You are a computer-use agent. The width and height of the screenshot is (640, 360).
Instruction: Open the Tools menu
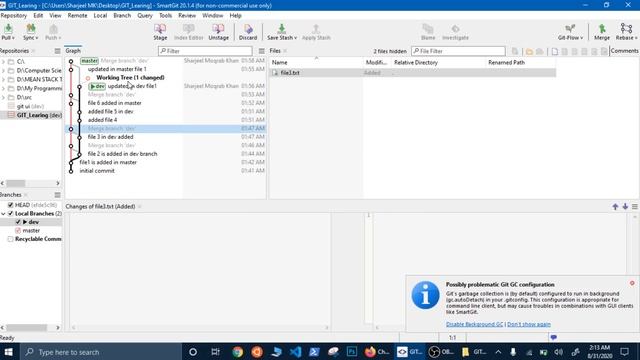pyautogui.click(x=165, y=16)
